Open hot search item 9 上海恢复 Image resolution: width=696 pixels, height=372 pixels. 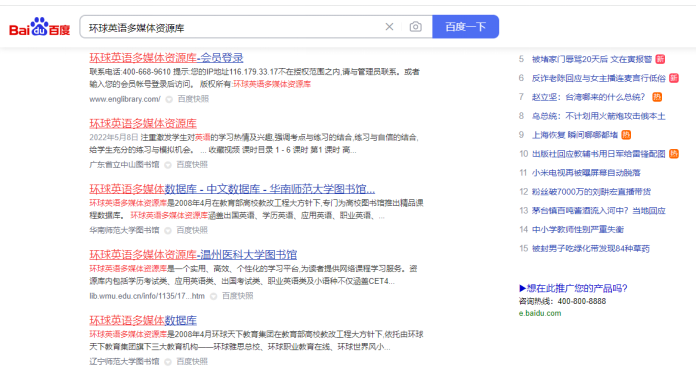(x=575, y=135)
